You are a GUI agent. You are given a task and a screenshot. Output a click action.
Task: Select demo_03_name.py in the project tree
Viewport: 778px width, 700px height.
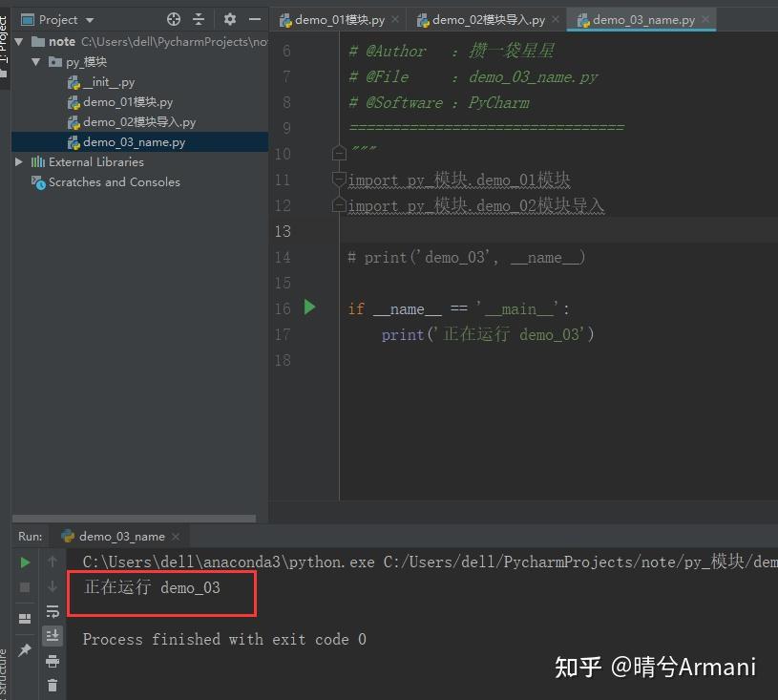(x=133, y=141)
